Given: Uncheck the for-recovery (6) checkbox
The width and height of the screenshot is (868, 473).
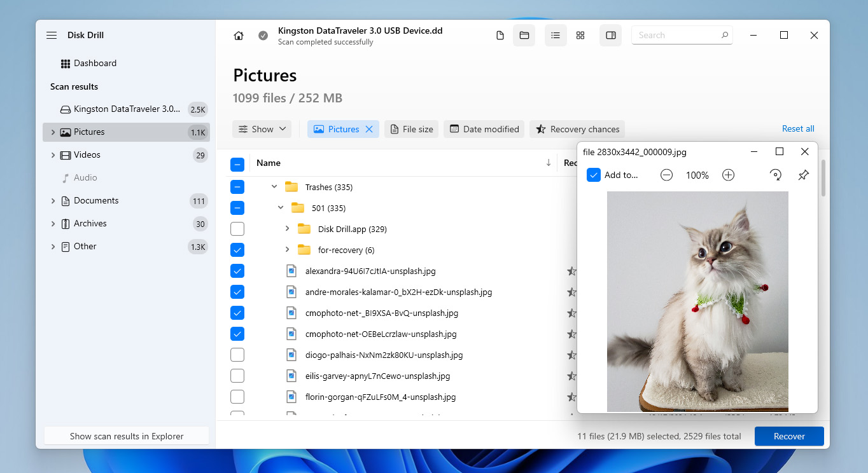Looking at the screenshot, I should tap(237, 250).
